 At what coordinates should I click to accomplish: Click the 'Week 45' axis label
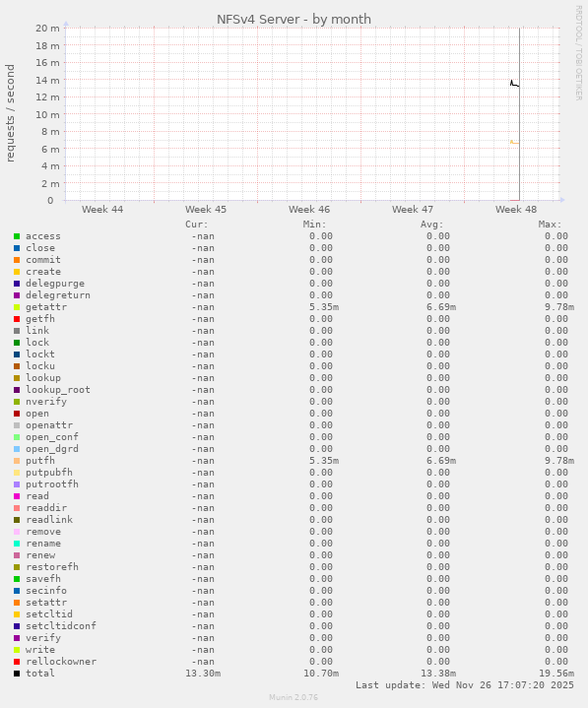click(x=206, y=210)
